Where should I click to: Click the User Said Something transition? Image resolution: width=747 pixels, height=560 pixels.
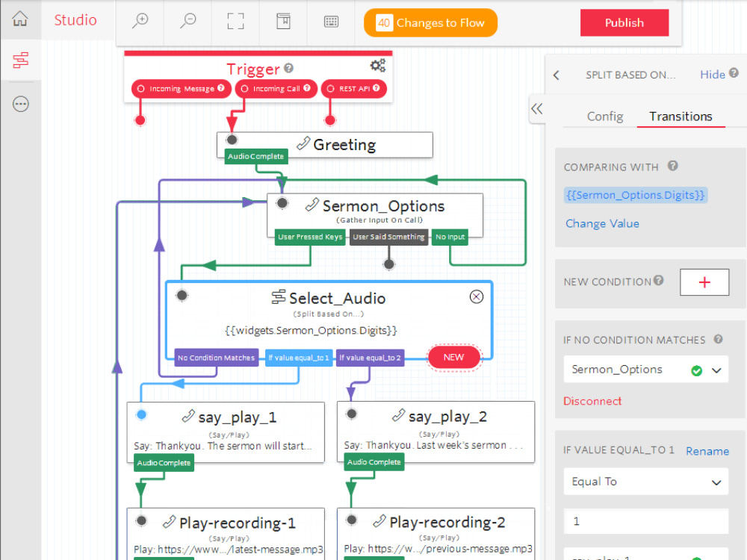pos(388,237)
